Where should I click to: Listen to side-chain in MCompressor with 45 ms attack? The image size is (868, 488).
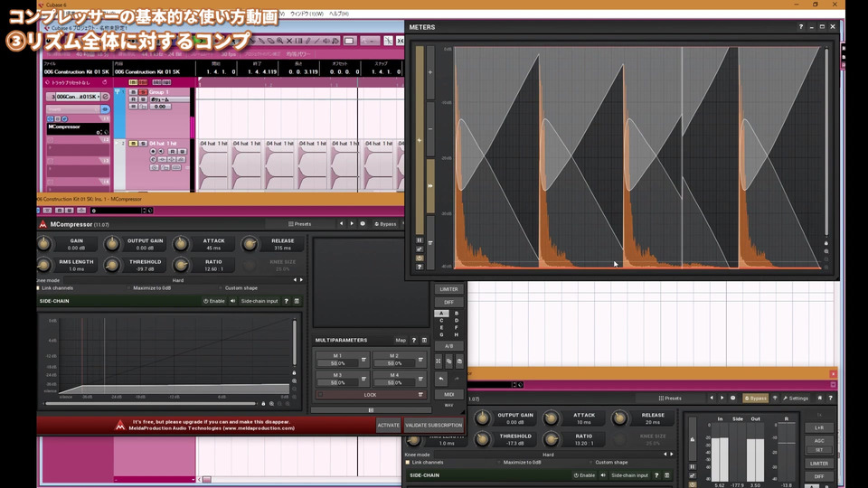pos(232,301)
